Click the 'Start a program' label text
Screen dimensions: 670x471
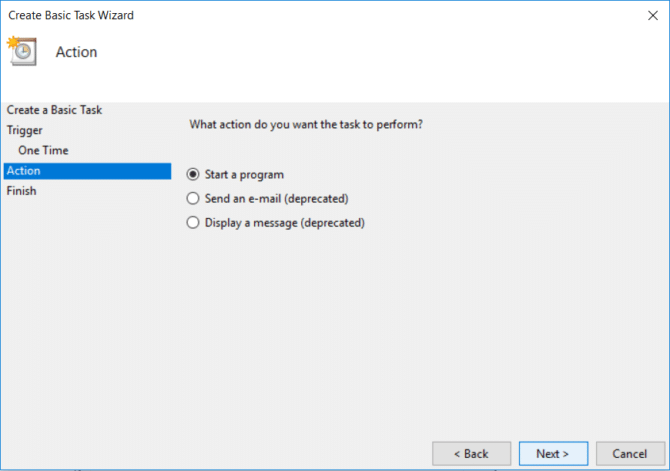(244, 174)
